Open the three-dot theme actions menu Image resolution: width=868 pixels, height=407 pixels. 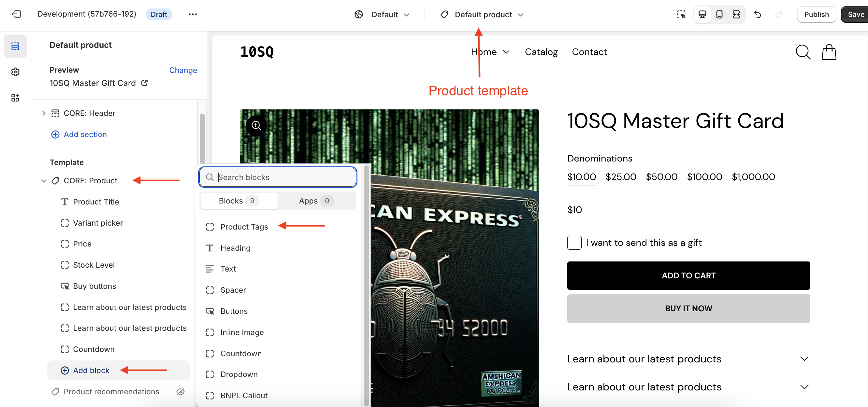[193, 14]
